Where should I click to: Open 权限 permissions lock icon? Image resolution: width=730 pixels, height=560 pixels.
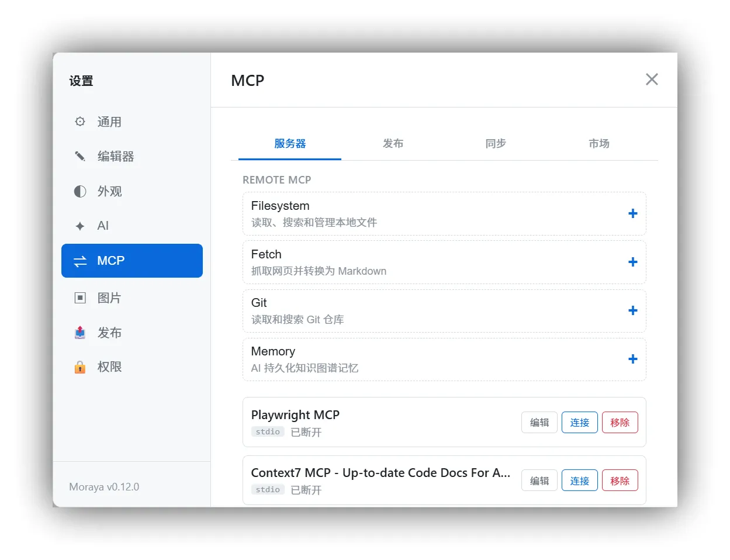coord(79,367)
